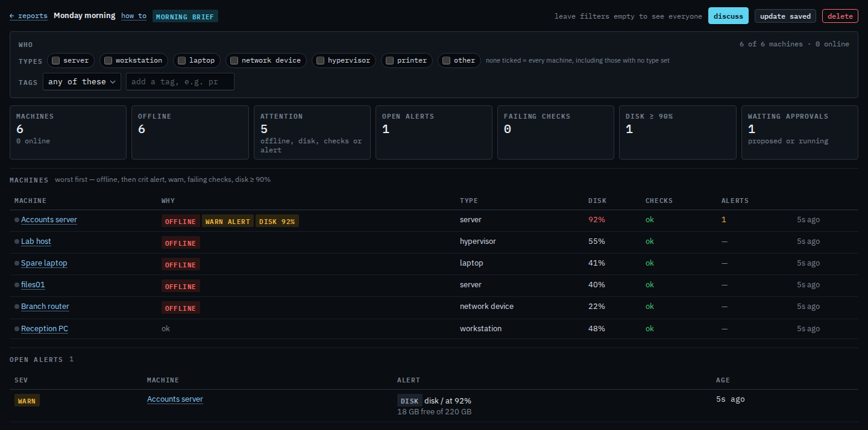868x430 pixels.
Task: Open the Branch router machine link
Action: (45, 307)
